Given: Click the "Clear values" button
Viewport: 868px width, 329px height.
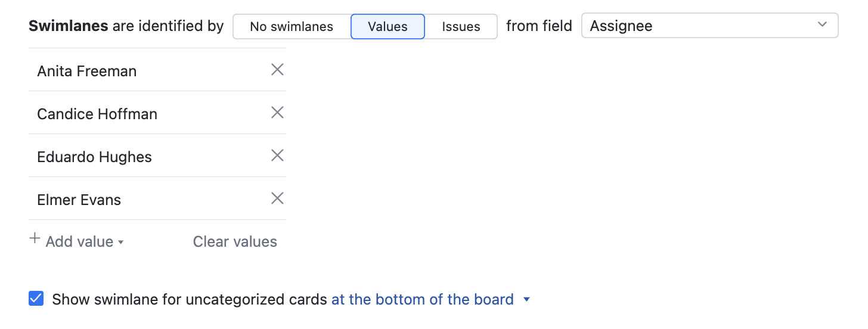Looking at the screenshot, I should tap(235, 242).
